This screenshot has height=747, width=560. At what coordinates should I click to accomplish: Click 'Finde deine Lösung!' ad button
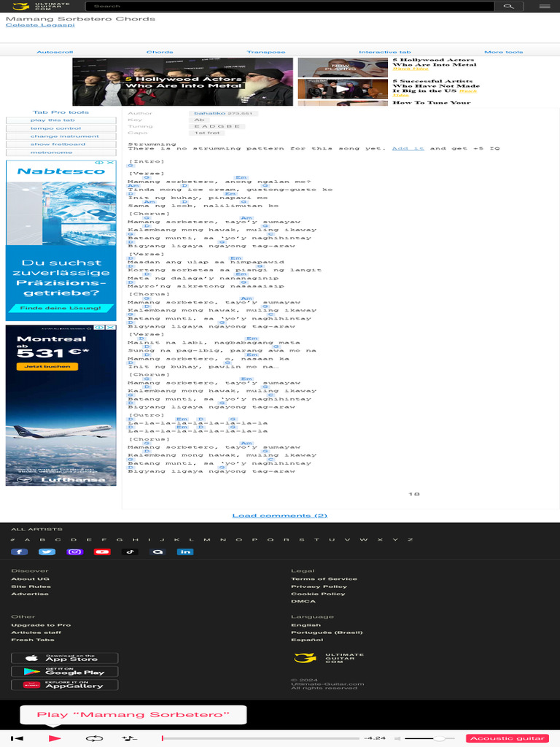click(61, 309)
